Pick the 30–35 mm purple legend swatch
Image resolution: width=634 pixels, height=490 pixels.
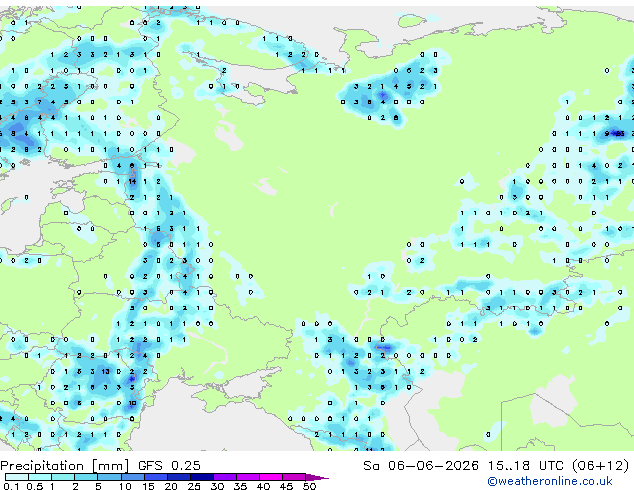pyautogui.click(x=225, y=477)
